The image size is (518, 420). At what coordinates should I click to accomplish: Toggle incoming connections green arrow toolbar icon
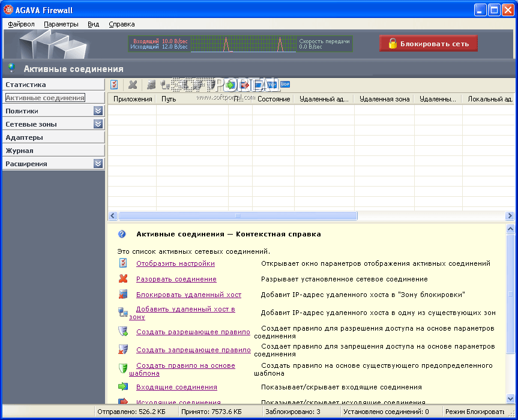tap(230, 85)
